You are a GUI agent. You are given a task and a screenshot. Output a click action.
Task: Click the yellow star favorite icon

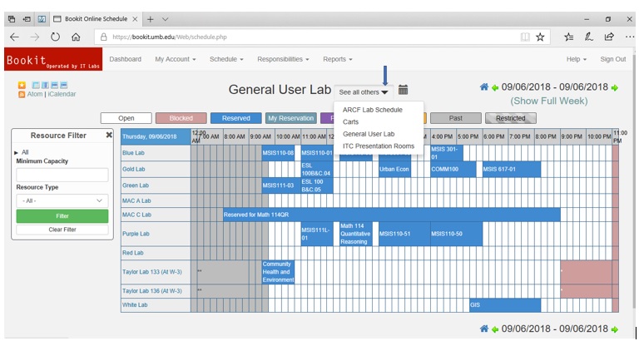point(22,85)
